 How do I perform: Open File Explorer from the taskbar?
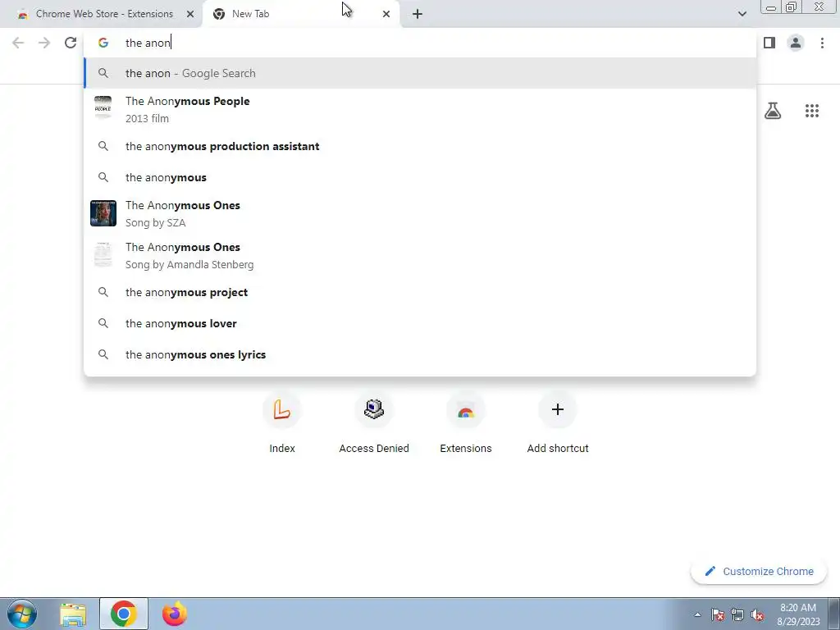[x=73, y=614]
